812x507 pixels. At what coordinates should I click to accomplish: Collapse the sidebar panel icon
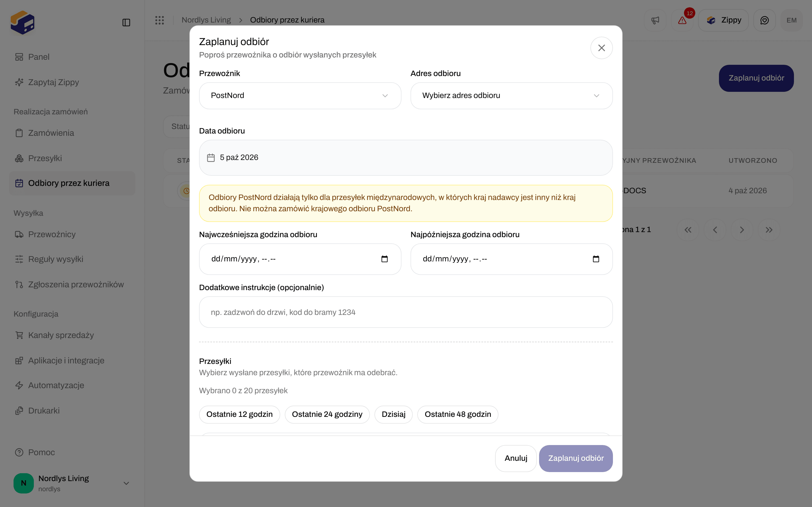126,23
